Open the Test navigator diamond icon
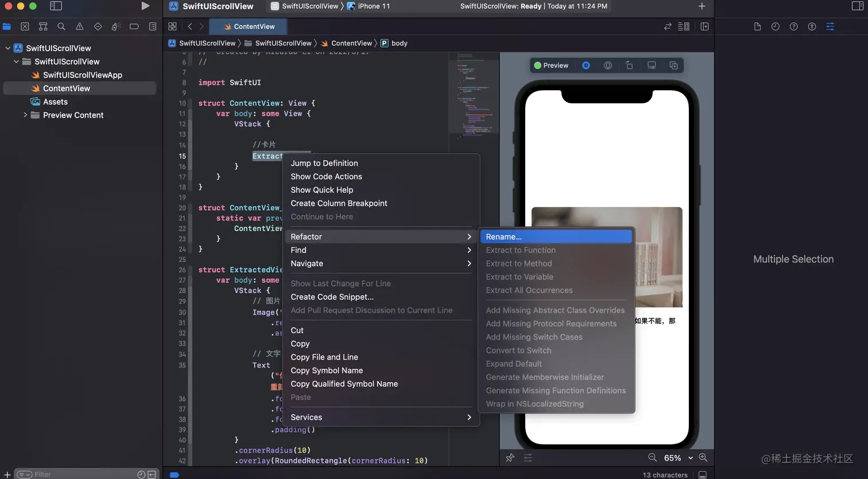This screenshot has height=479, width=868. (98, 26)
